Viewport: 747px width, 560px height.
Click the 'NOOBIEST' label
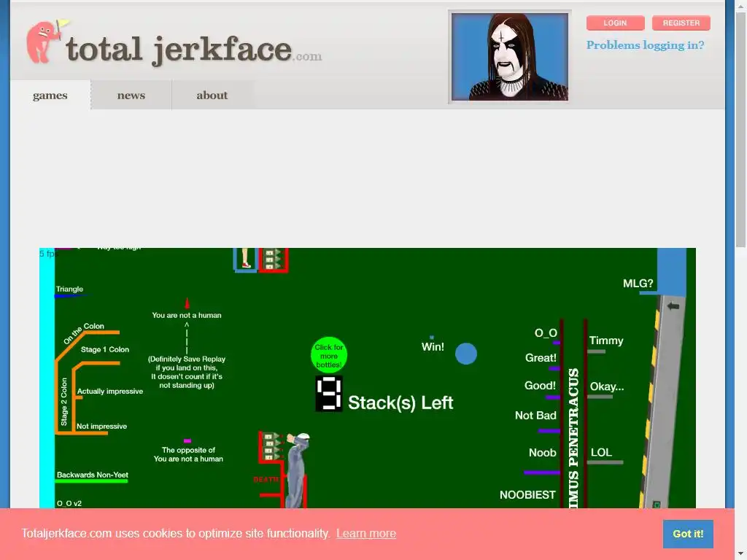click(527, 495)
